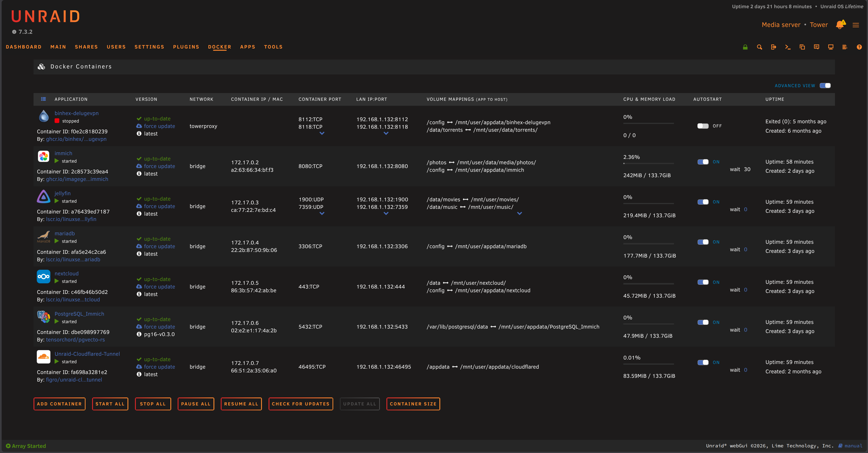Screen dimensions: 868x453
Task: Click the immich container icon
Action: pos(43,156)
